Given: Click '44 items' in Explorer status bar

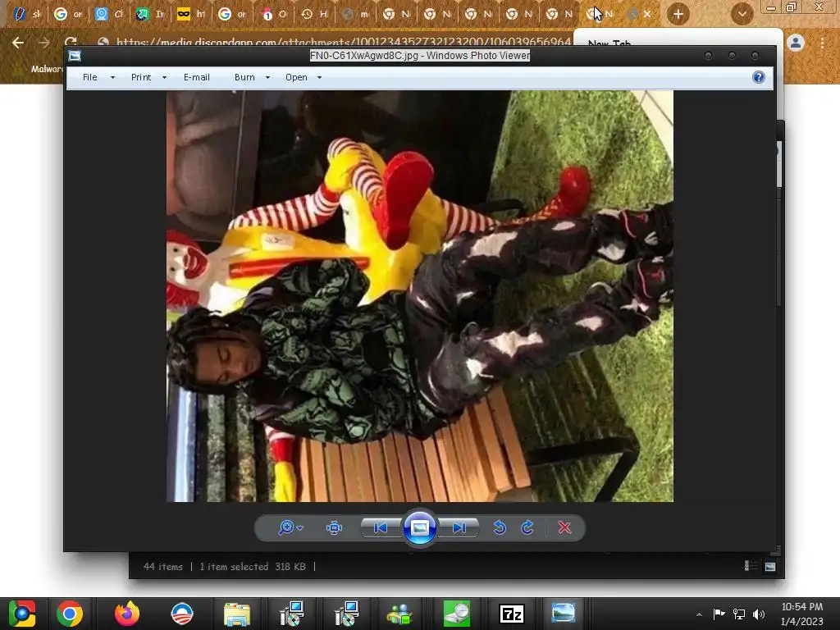Looking at the screenshot, I should [x=163, y=566].
